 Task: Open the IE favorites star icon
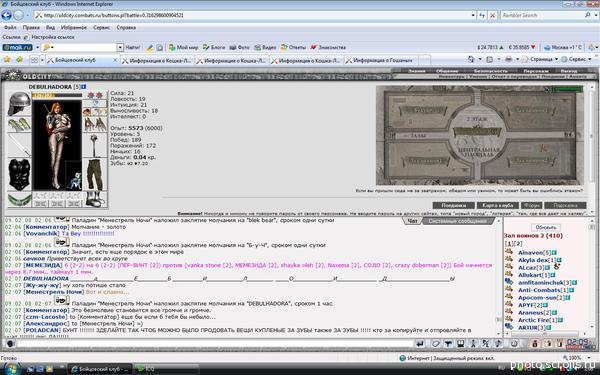click(7, 60)
